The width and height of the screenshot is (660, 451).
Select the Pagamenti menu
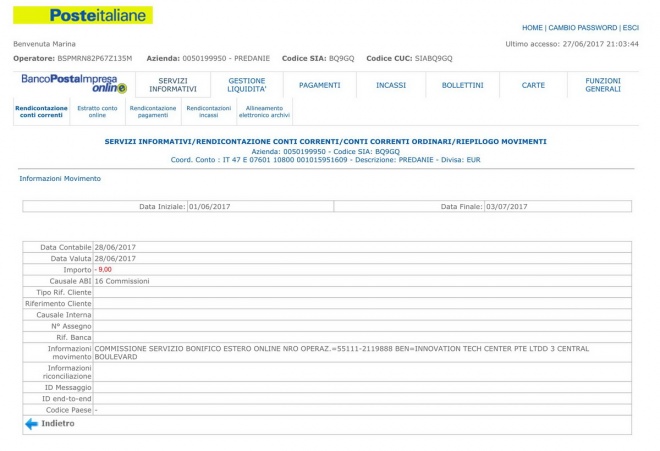(x=320, y=85)
